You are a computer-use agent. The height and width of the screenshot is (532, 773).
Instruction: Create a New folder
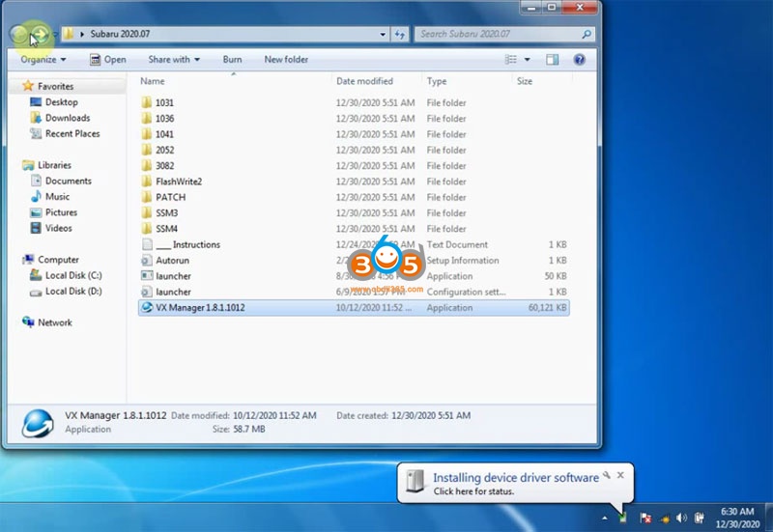pyautogui.click(x=286, y=60)
